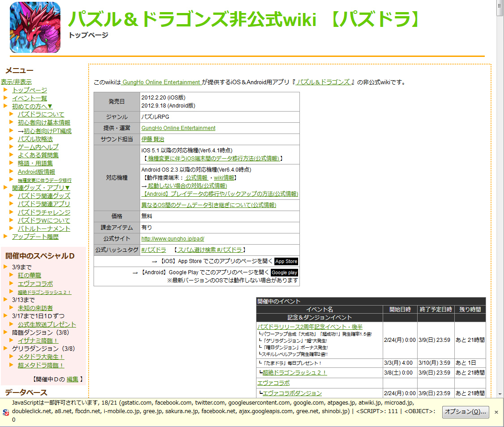Open 起動しない場合の対処(公式情報) link
504x427 pixels.
click(x=187, y=185)
